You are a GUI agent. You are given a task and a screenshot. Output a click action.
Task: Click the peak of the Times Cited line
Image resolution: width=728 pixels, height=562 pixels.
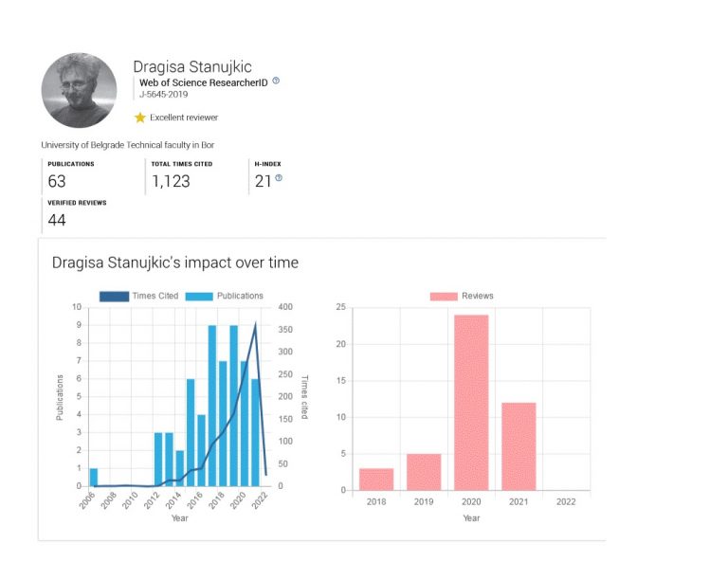(255, 323)
